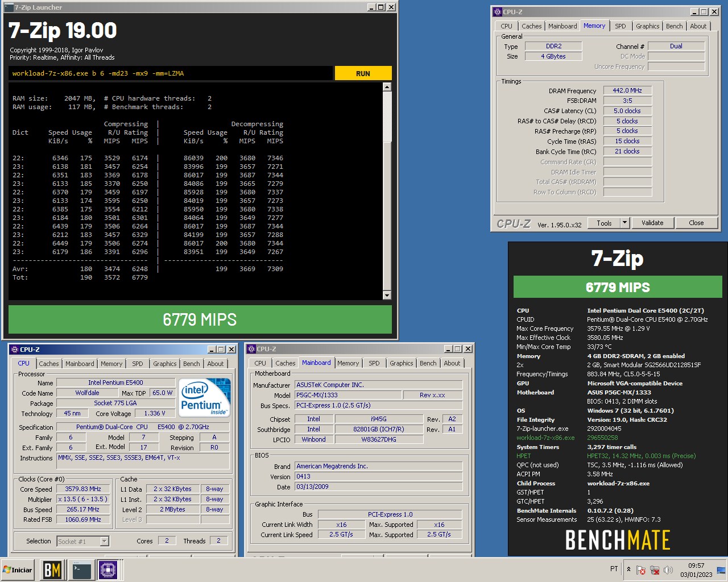The image size is (728, 582).
Task: Click the chipset value i945G
Action: [379, 419]
